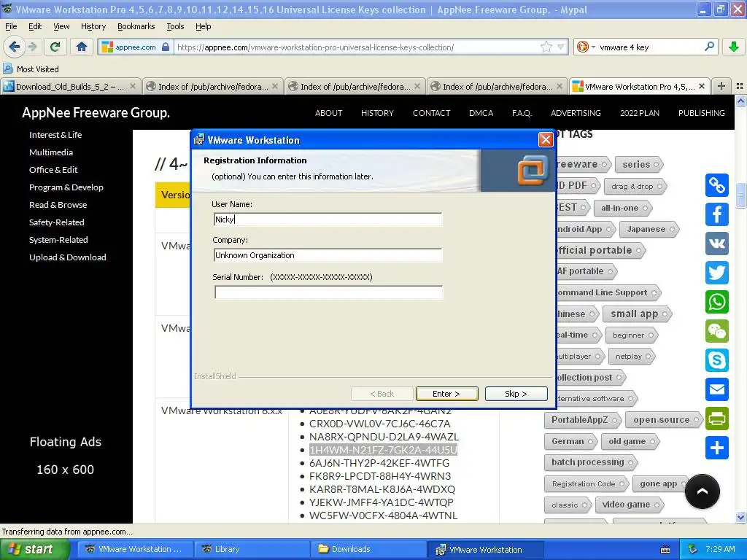Share the page on Twitter
The image size is (747, 560).
point(716,273)
